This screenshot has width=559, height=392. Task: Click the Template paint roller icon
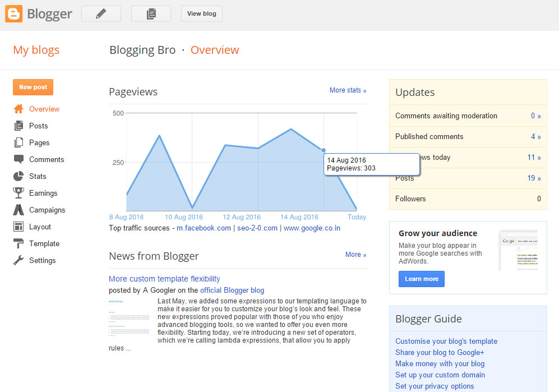click(19, 243)
